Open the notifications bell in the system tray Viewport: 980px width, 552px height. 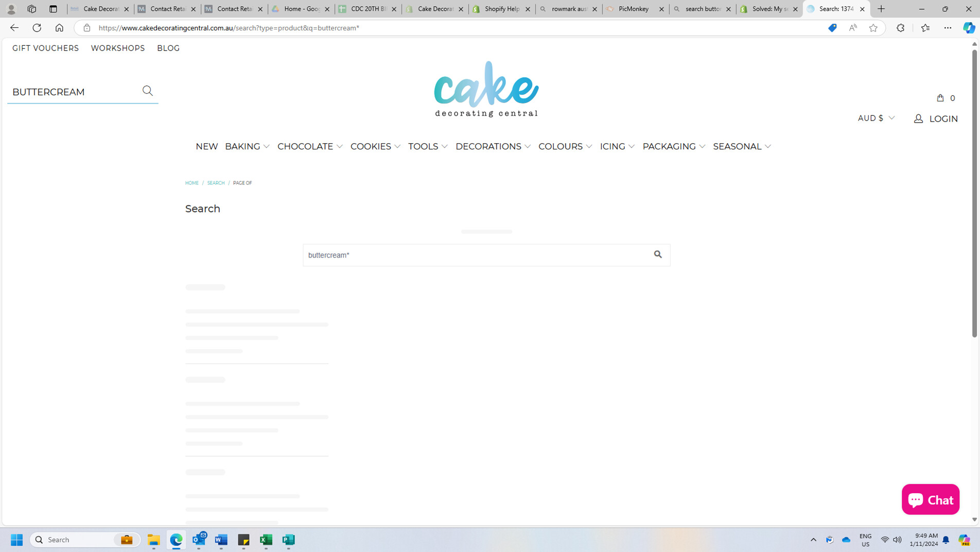(946, 540)
